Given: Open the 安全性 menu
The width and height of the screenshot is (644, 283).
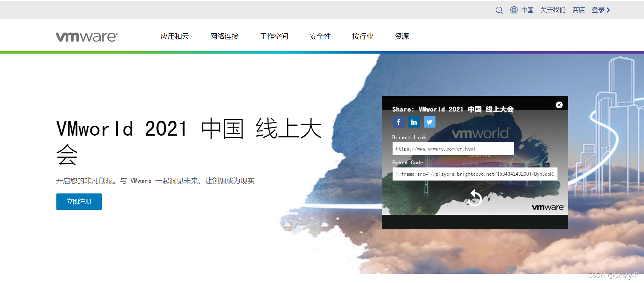Looking at the screenshot, I should 320,36.
